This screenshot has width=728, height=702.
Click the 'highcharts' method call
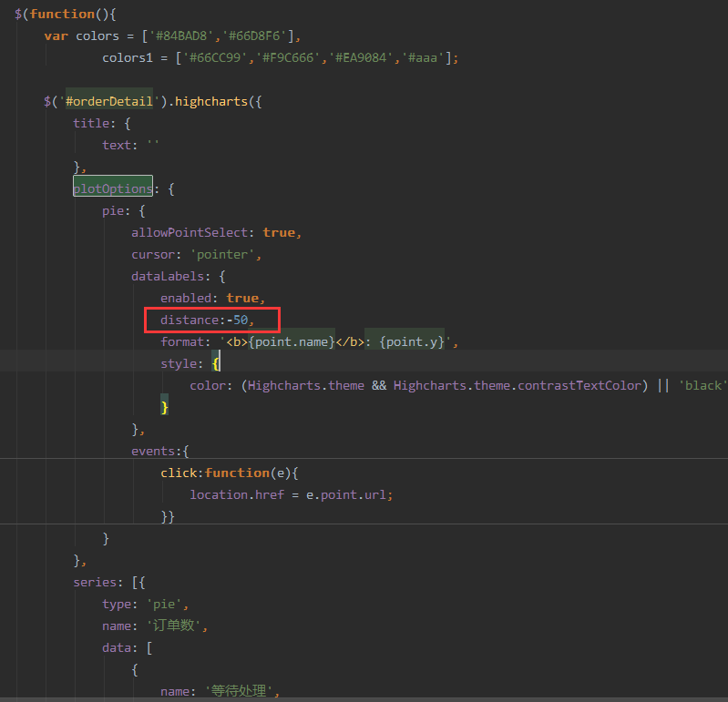(x=210, y=101)
